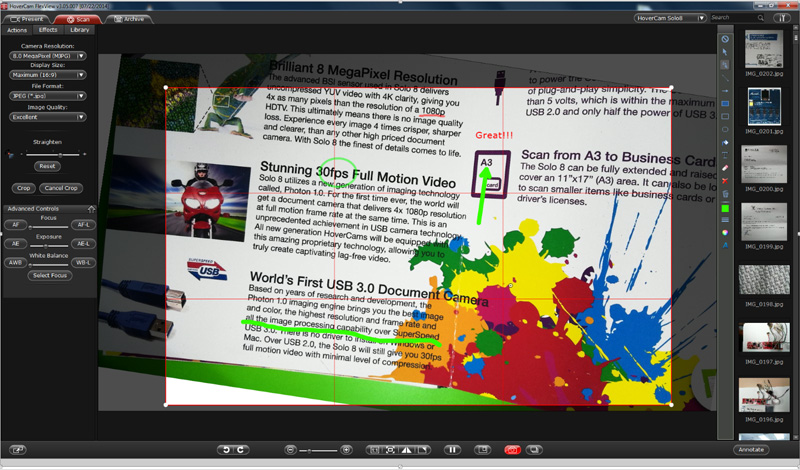Click the rotate clockwise icon

(240, 450)
